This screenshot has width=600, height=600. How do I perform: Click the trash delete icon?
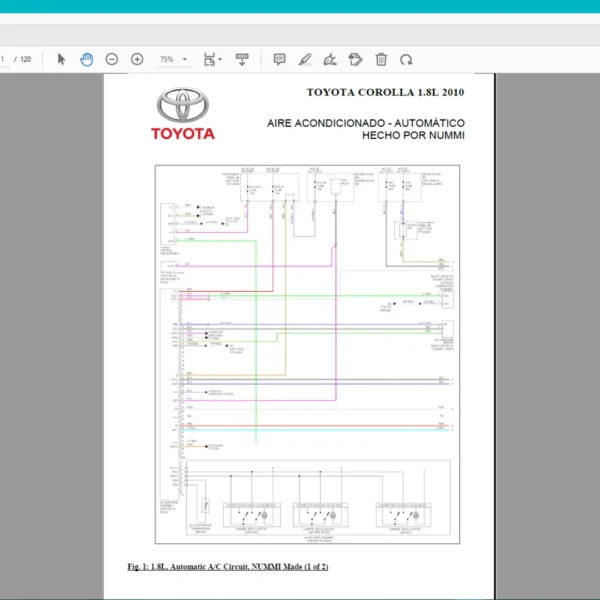[x=381, y=59]
